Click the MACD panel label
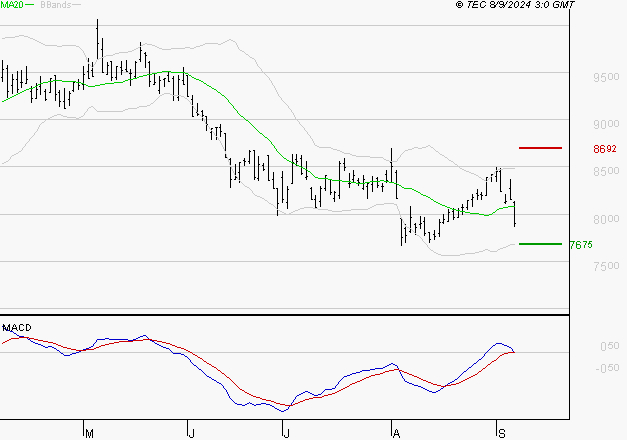The height and width of the screenshot is (440, 627). pos(17,328)
